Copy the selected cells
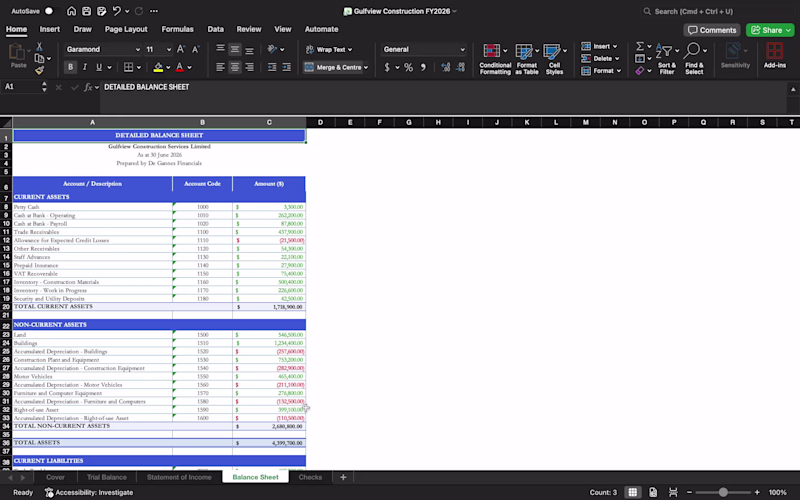800x500 pixels. tap(39, 58)
